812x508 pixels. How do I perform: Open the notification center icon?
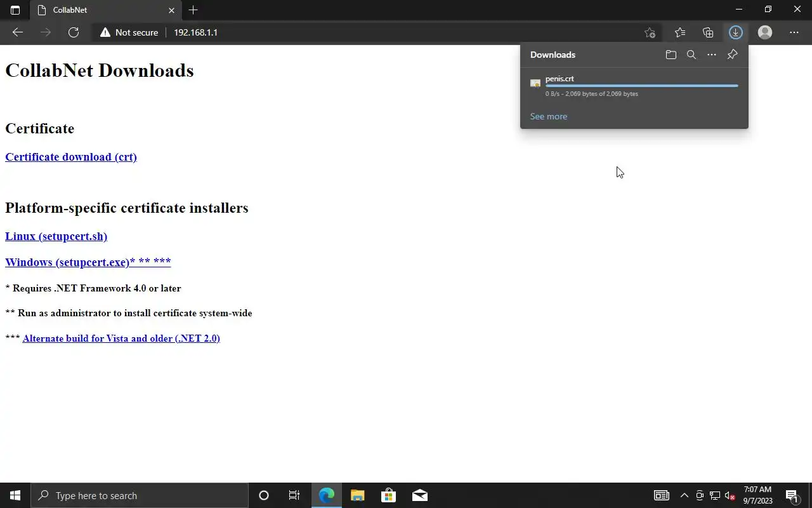click(x=792, y=495)
